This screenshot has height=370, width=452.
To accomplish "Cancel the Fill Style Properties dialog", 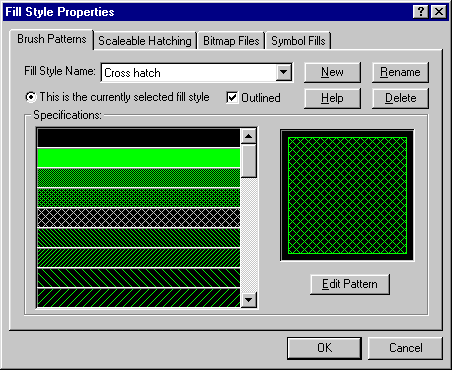I will click(x=405, y=348).
